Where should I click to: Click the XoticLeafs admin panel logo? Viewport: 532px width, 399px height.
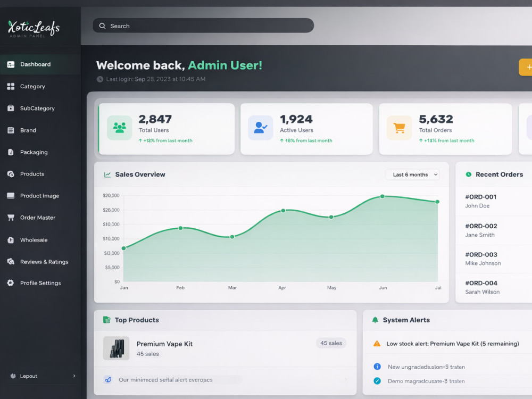click(34, 29)
